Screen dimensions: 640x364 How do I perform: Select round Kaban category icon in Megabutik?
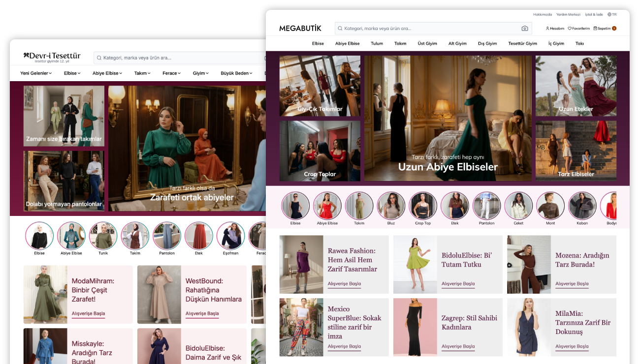coord(582,206)
